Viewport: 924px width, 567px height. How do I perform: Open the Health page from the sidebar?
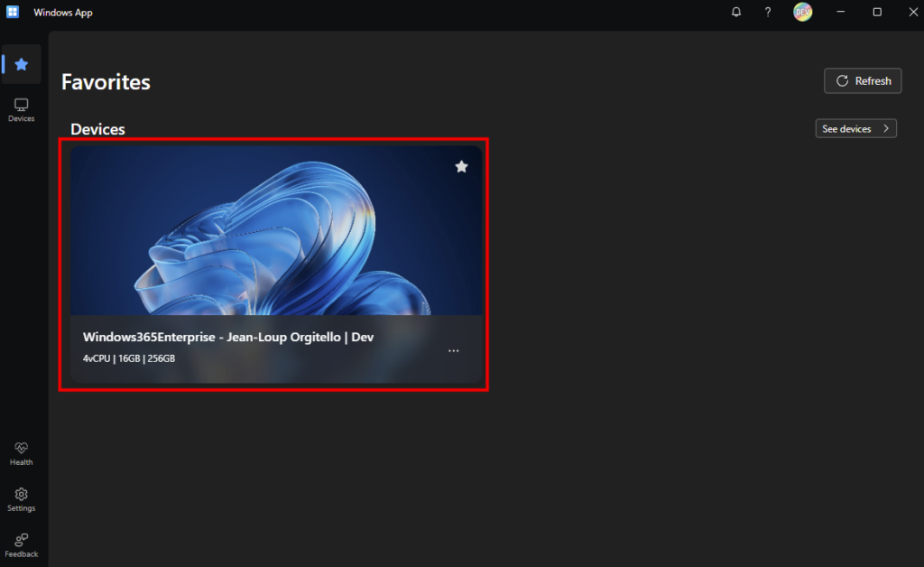tap(22, 453)
